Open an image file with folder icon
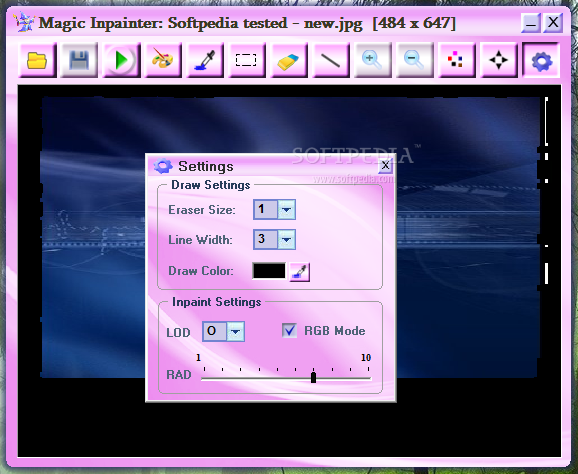 [37, 60]
